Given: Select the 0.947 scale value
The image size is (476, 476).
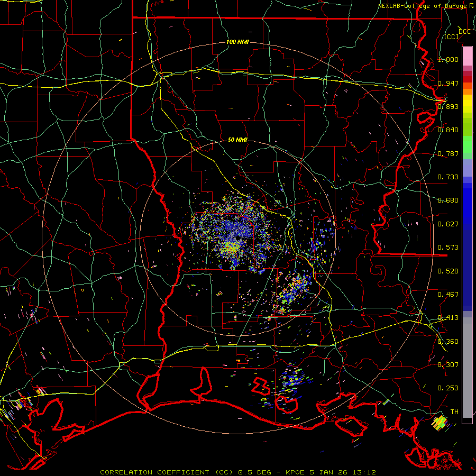Looking at the screenshot, I should click(x=448, y=83).
